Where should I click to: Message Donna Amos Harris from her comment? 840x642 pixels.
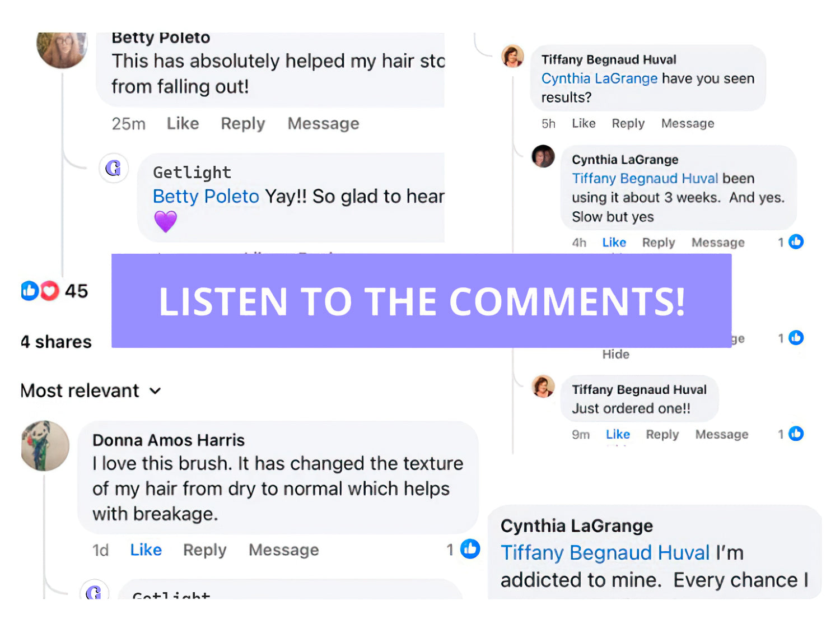(x=284, y=550)
